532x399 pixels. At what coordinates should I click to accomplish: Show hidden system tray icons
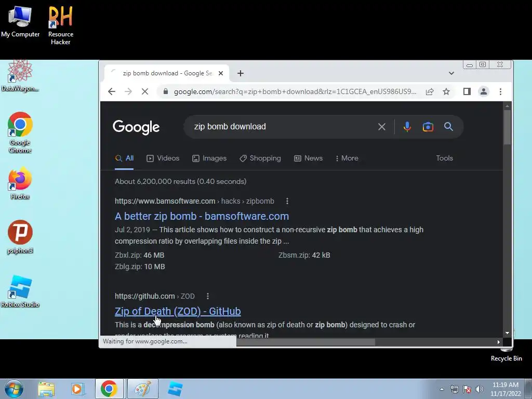click(x=442, y=389)
